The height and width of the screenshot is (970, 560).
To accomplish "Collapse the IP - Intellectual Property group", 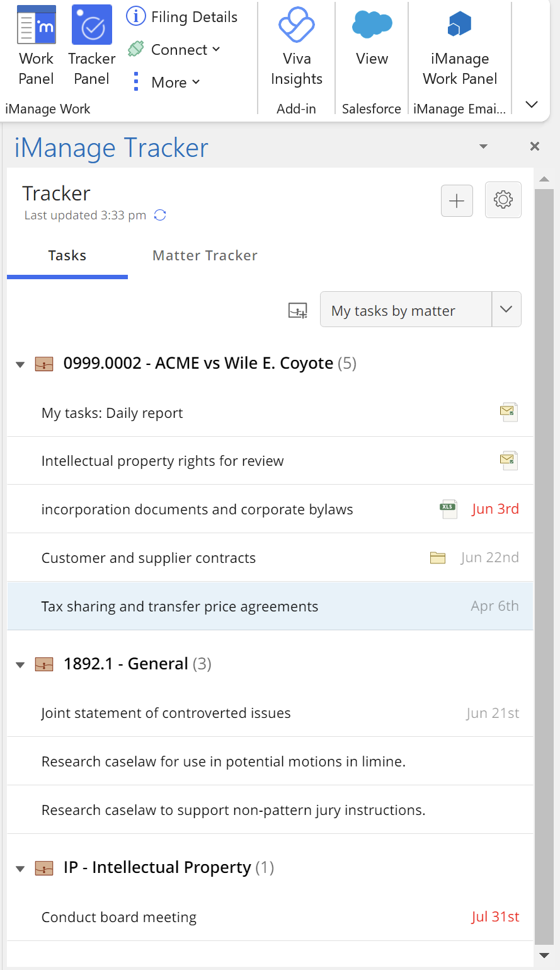I will (x=20, y=869).
